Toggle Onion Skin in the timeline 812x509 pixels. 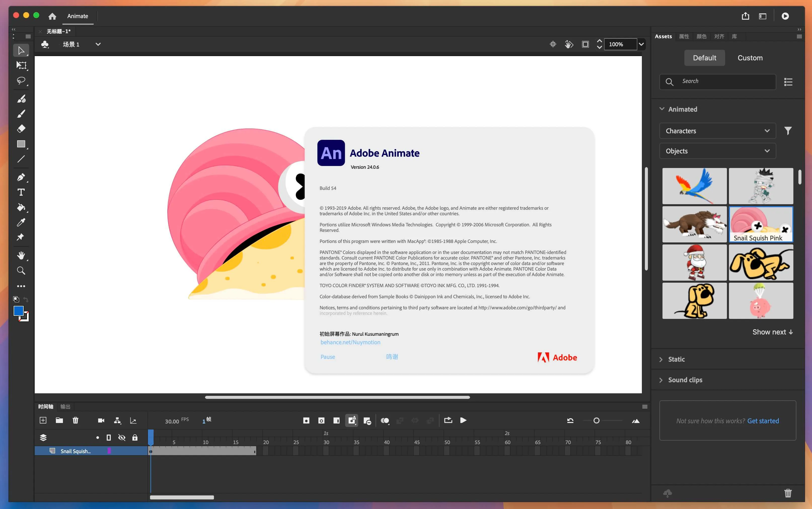click(x=385, y=421)
